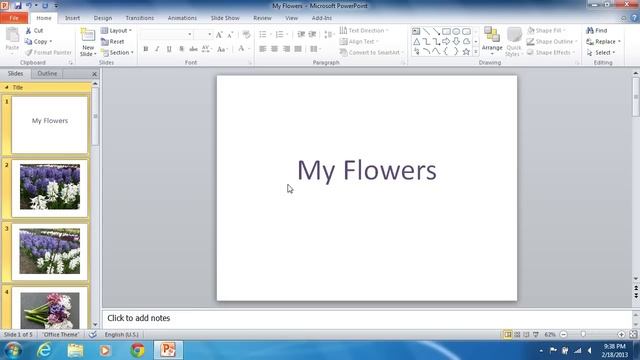Open the Insert tab
The image size is (640, 360).
(72, 18)
